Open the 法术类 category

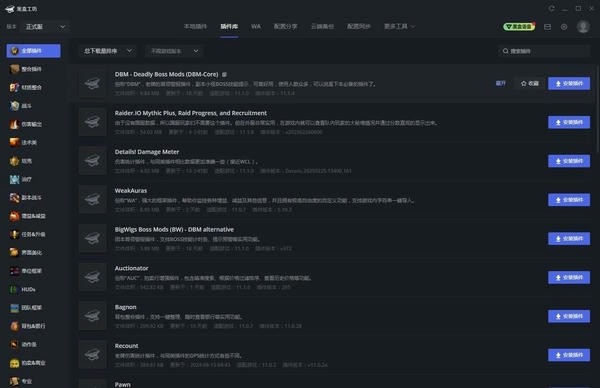[33, 143]
